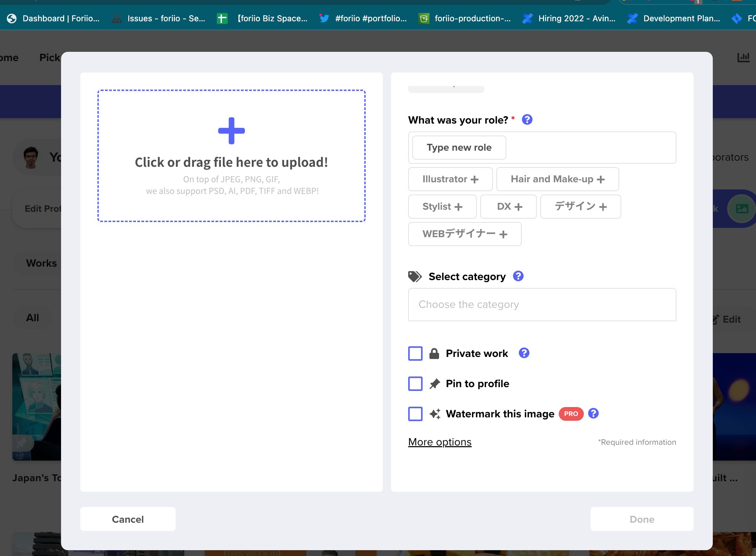This screenshot has height=556, width=756.
Task: Open help icon next to Watermark PRO
Action: (x=593, y=414)
